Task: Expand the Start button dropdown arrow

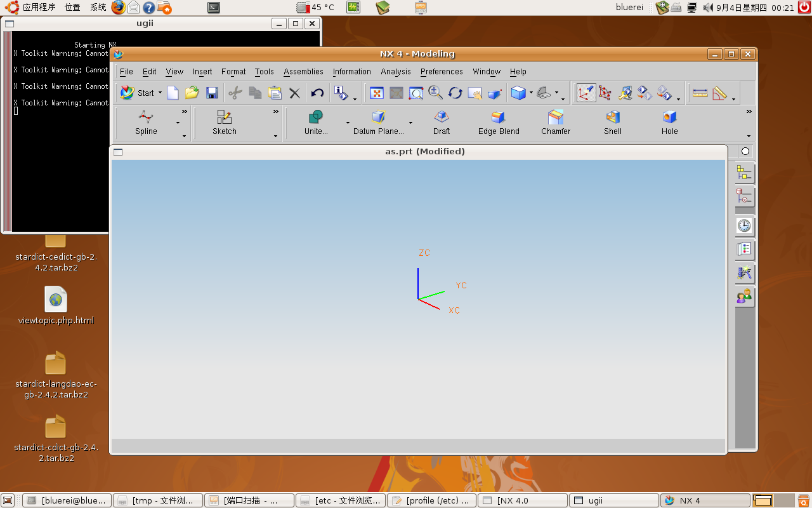Action: coord(160,93)
